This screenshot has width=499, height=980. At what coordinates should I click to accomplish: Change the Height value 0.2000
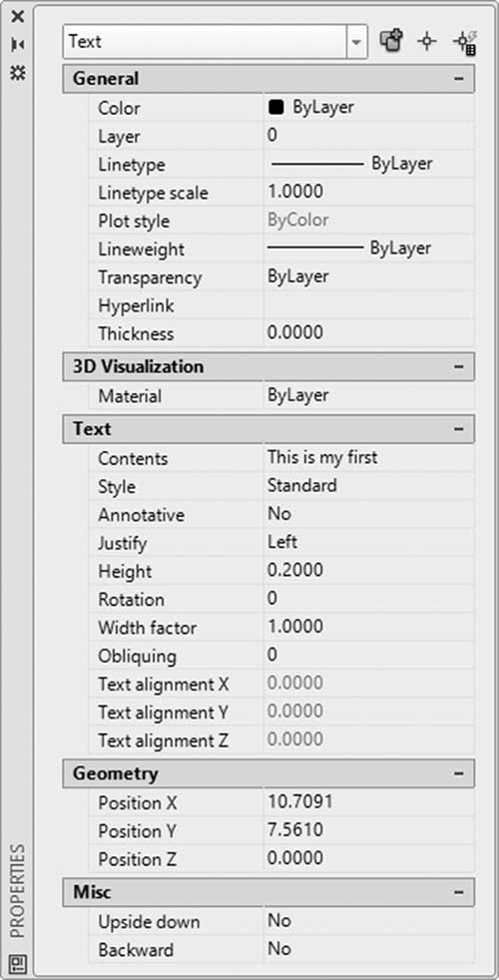[x=369, y=570]
